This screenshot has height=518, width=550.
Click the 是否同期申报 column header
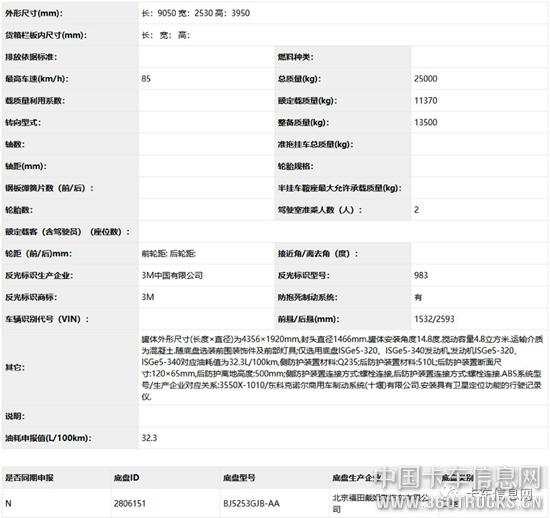[29, 477]
